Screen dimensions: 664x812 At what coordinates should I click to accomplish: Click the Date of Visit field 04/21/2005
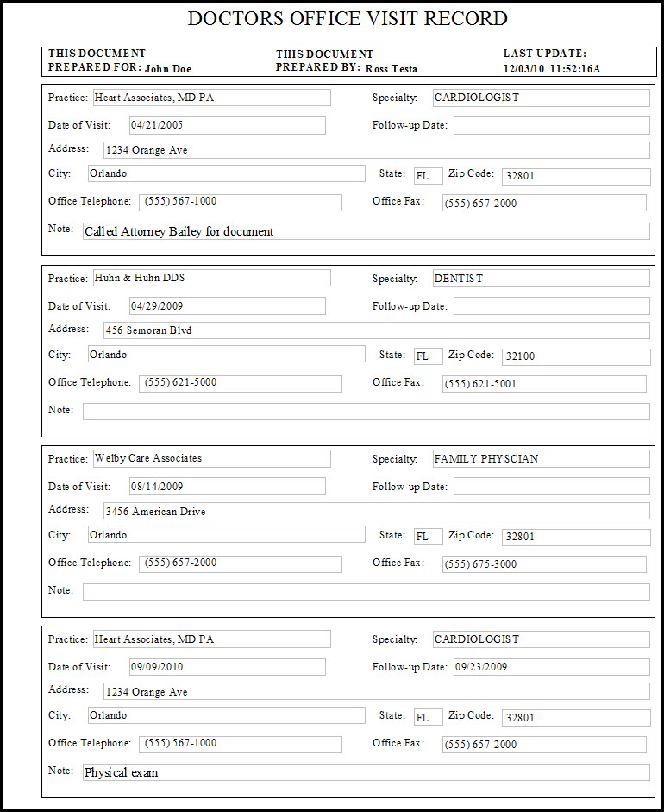pyautogui.click(x=228, y=125)
